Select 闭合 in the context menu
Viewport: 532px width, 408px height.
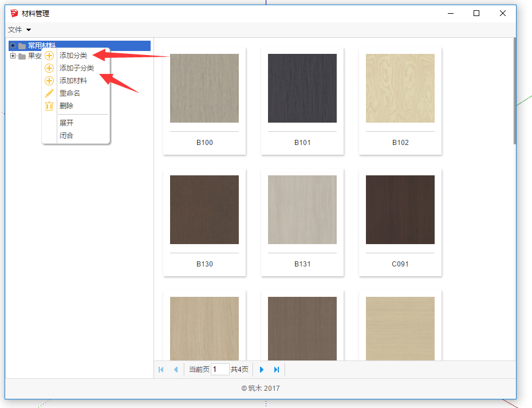tap(66, 136)
